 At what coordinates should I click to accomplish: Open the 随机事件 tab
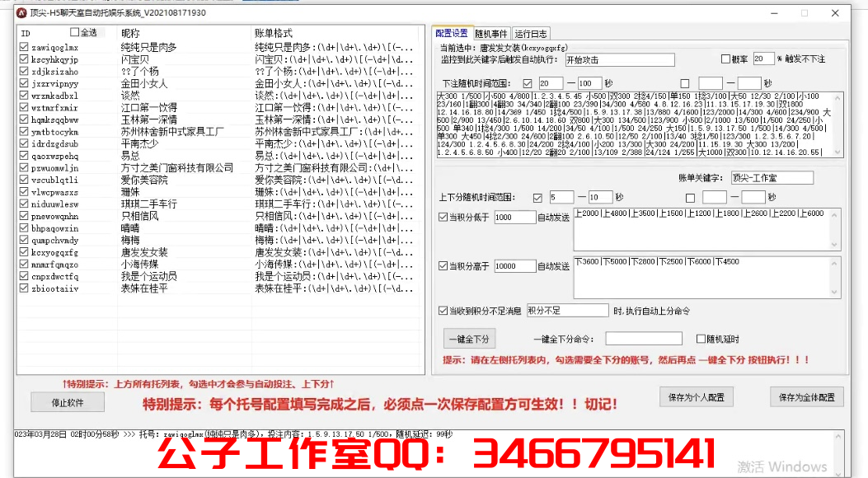491,34
